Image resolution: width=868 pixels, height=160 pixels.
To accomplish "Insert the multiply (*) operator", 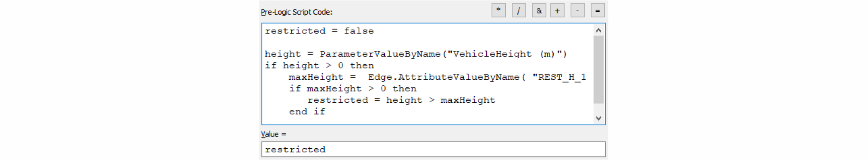I will point(498,10).
